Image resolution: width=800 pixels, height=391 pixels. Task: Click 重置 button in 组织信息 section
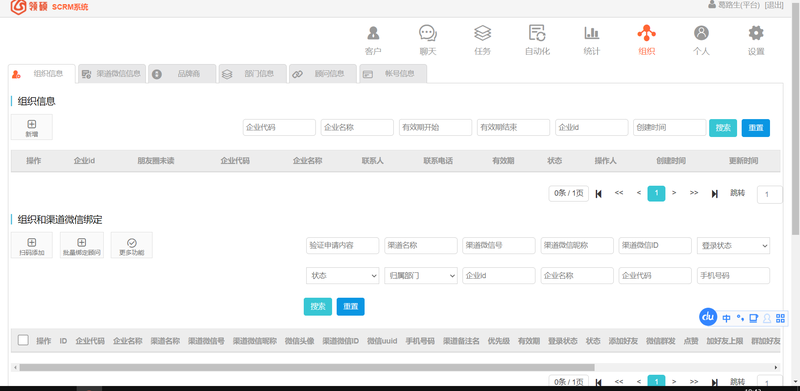(x=756, y=128)
